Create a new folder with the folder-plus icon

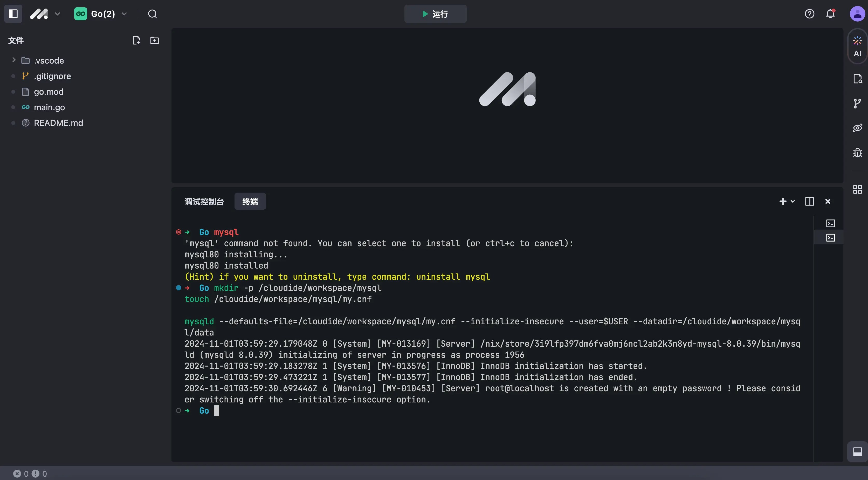[x=154, y=40]
